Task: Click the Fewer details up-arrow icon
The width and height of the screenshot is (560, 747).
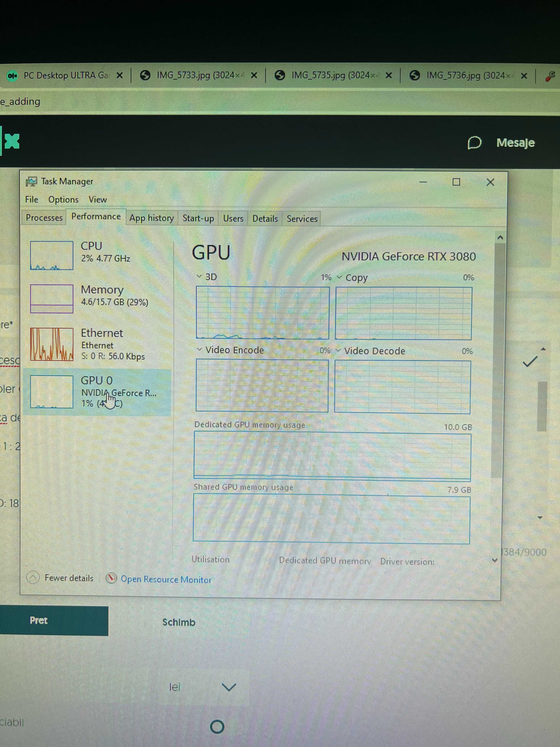Action: [33, 577]
